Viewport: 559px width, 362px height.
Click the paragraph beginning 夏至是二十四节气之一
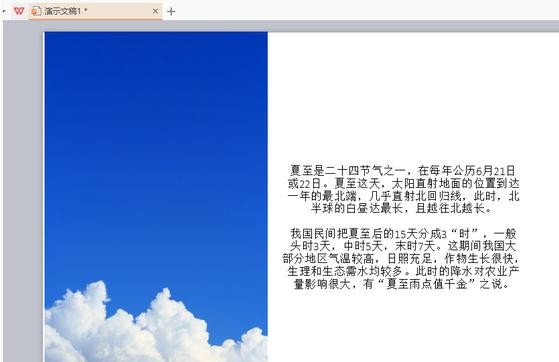pyautogui.click(x=403, y=189)
